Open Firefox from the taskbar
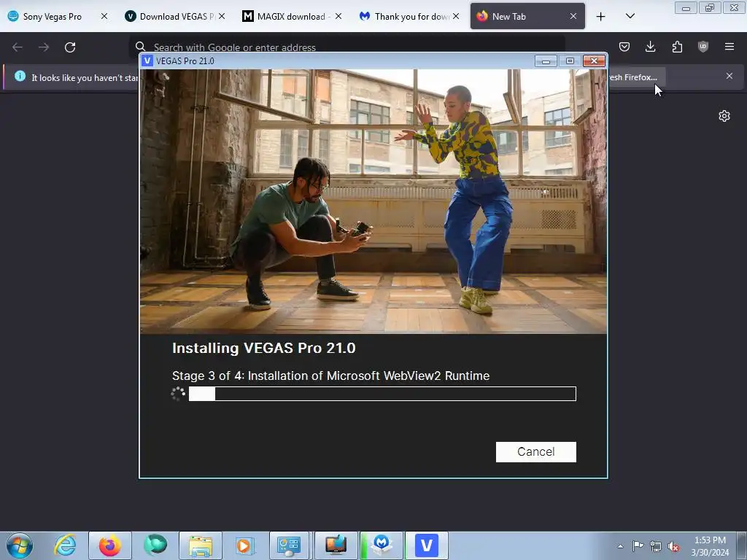 point(109,545)
